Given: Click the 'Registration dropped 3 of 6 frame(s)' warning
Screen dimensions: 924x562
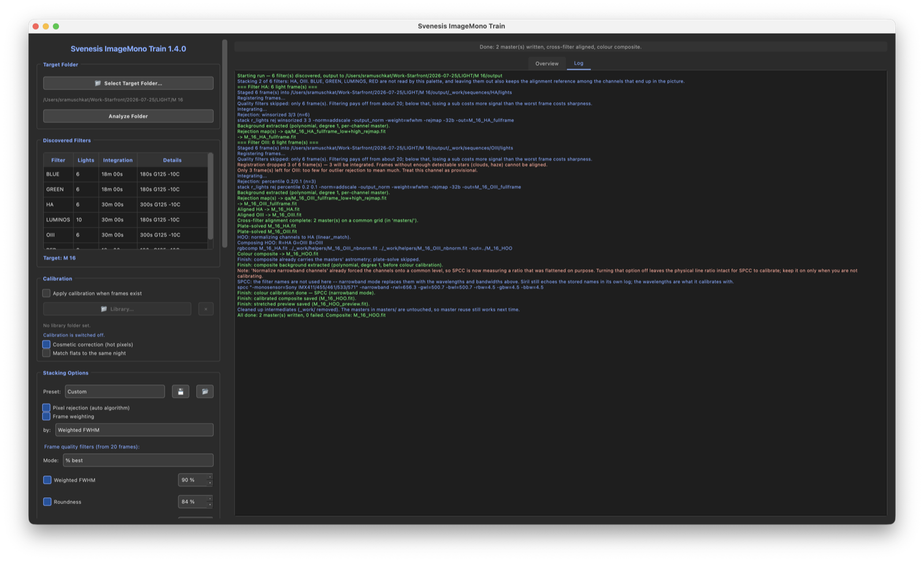Looking at the screenshot, I should tap(392, 164).
